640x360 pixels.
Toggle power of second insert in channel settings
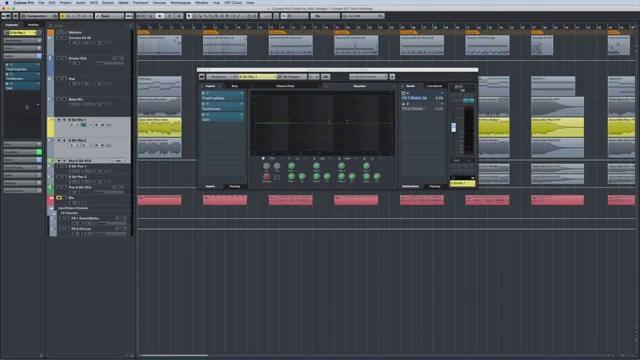pos(204,104)
